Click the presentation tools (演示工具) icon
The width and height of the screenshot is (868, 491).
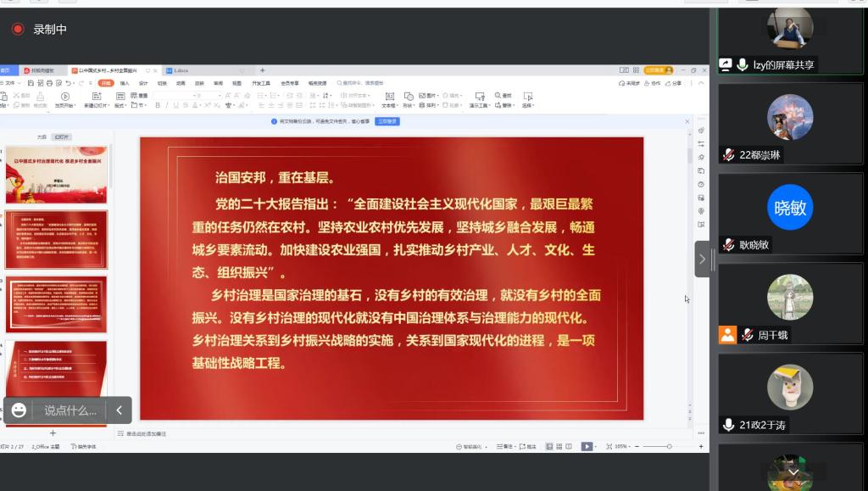(x=480, y=97)
